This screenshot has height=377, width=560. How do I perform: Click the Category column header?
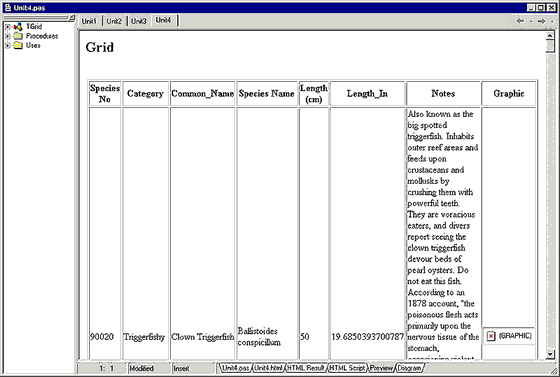[x=145, y=94]
